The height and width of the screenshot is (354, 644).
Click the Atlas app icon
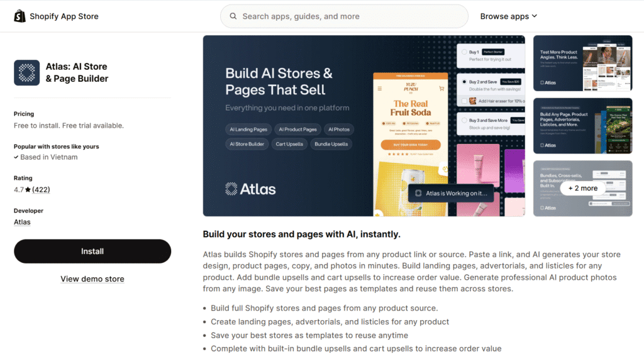(x=26, y=73)
